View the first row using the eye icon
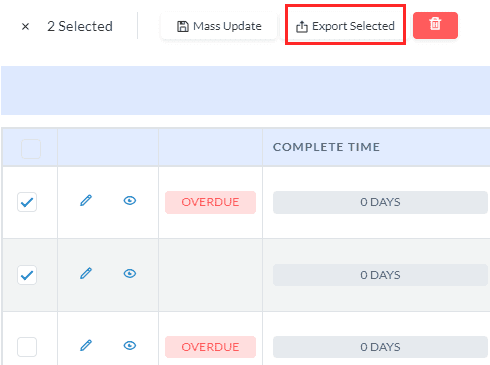The width and height of the screenshot is (490, 365). pos(130,201)
